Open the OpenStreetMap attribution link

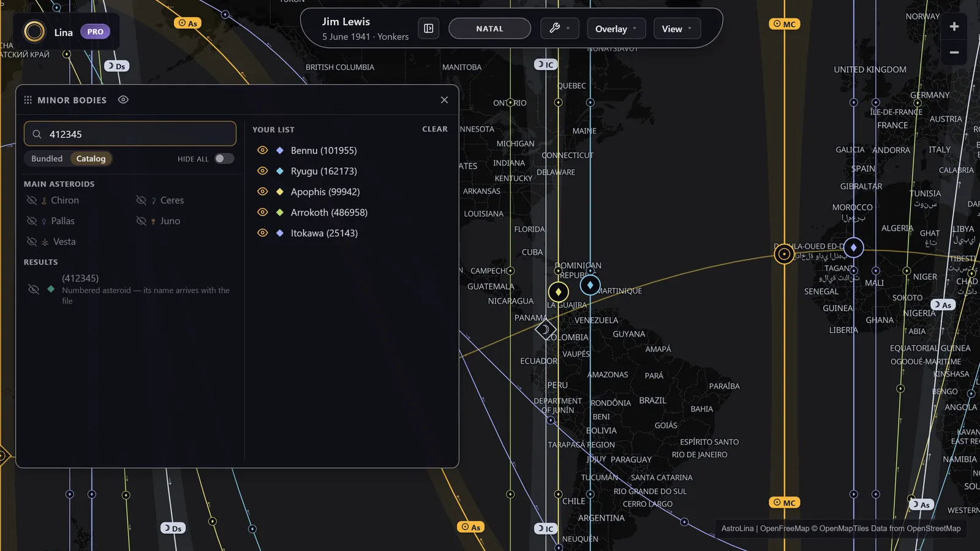pyautogui.click(x=933, y=528)
